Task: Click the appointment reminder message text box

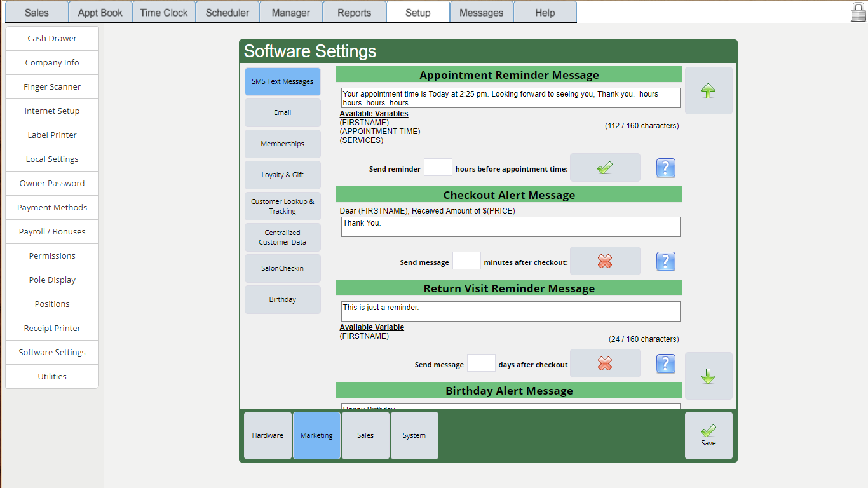Action: tap(510, 98)
